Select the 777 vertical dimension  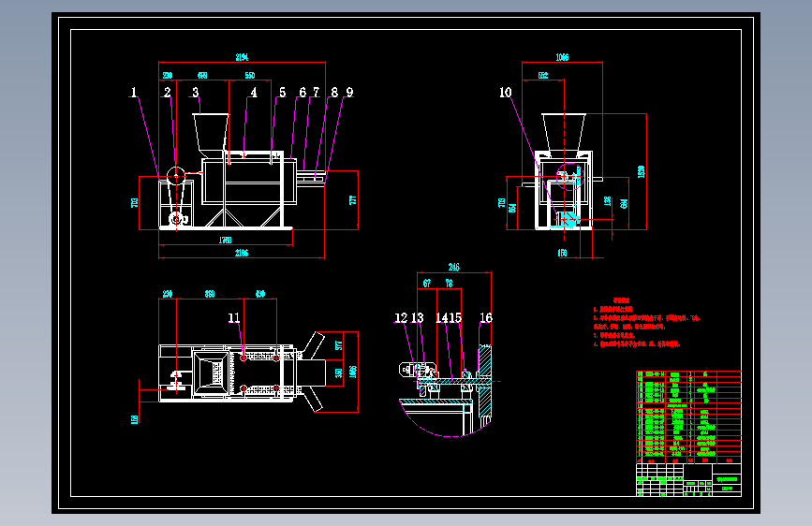pos(353,200)
